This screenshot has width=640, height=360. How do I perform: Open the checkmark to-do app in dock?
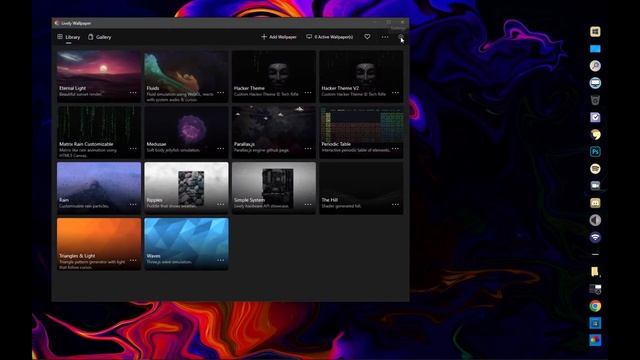click(x=595, y=118)
